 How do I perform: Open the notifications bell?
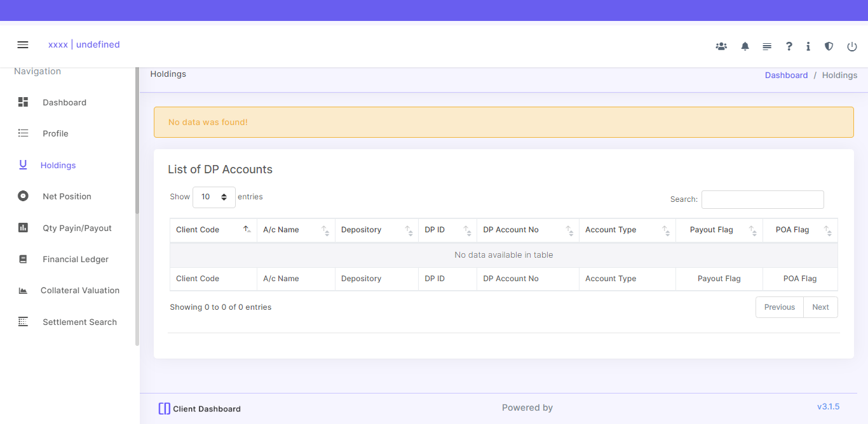(745, 46)
